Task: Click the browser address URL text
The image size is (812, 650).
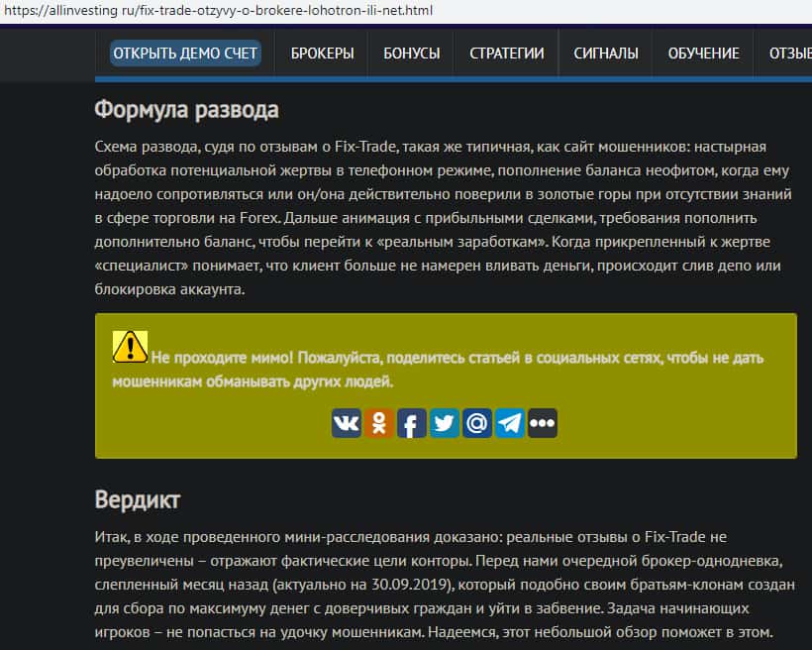Action: tap(218, 10)
